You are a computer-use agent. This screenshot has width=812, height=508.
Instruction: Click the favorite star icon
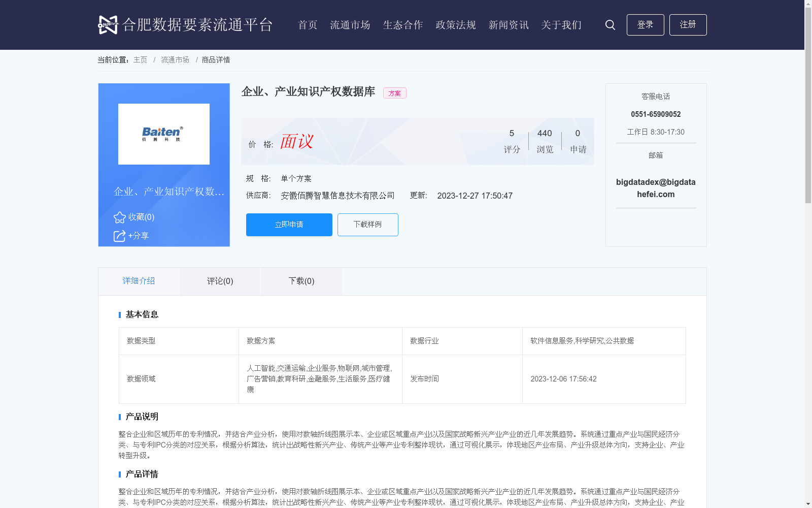pyautogui.click(x=119, y=217)
